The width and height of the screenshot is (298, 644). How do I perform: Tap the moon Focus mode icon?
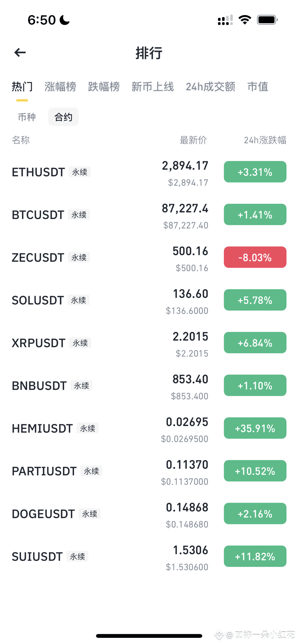pos(65,20)
